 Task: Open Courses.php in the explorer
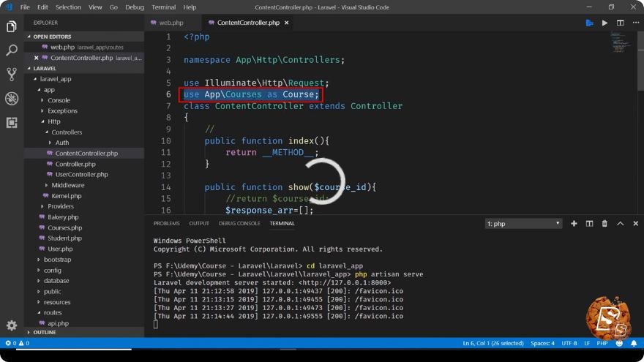(64, 227)
